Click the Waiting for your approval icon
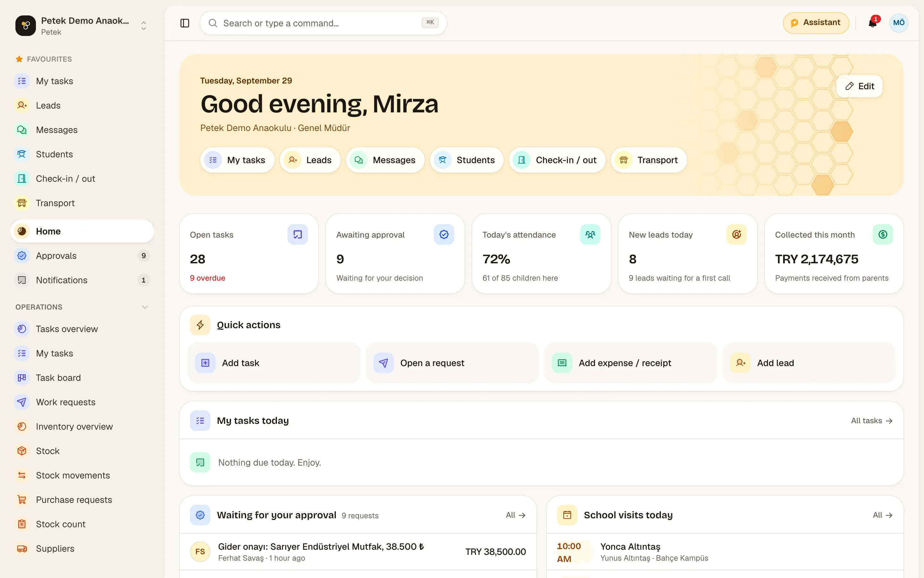This screenshot has width=924, height=578. (200, 515)
